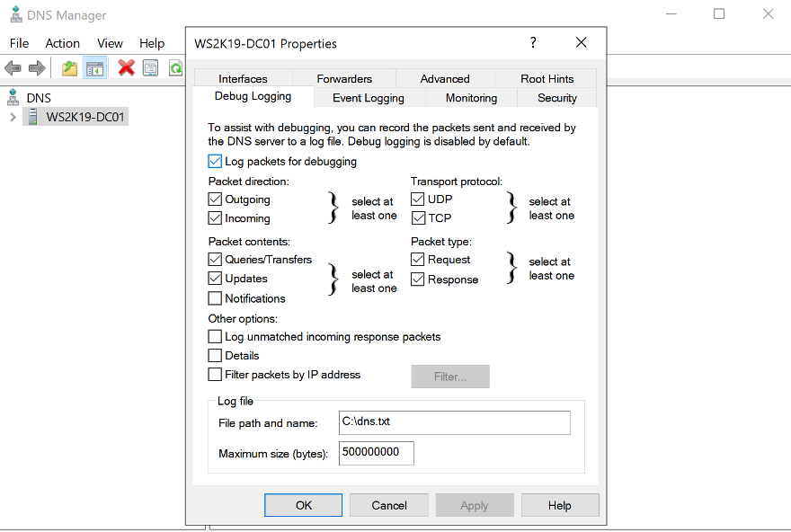Click the Maximum size bytes field
Screen dimensions: 791x532
point(376,454)
